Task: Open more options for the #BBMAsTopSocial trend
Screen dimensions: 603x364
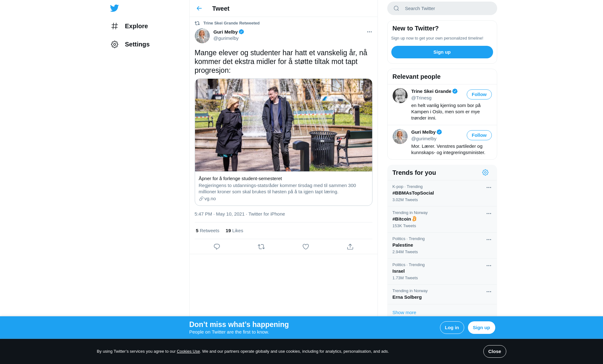Action: point(489,188)
